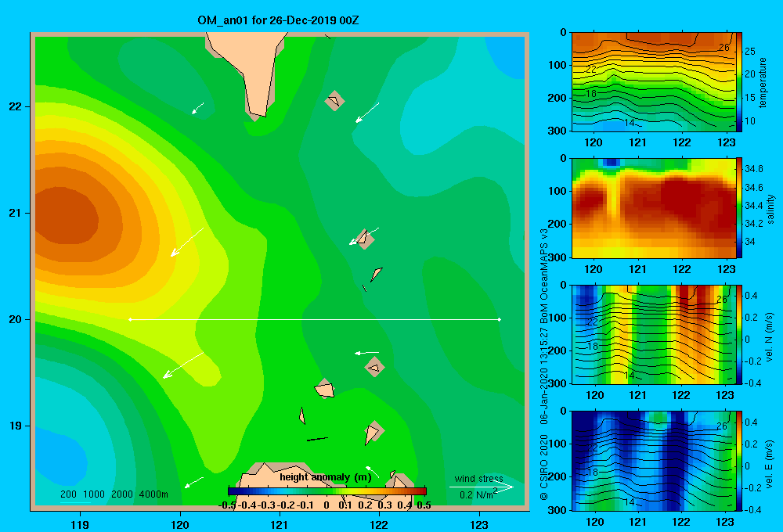Viewport: 783px width, 532px height.
Task: Click the wind stress reference arrow in legend
Action: (x=481, y=487)
